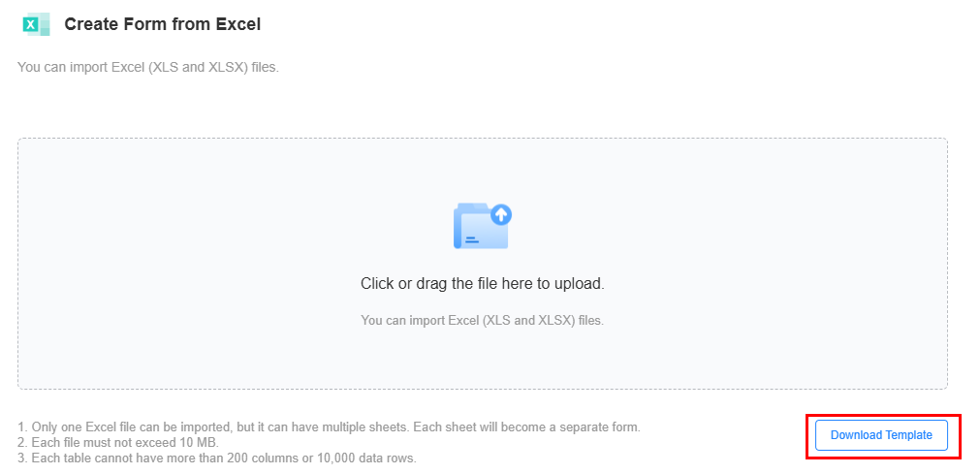This screenshot has width=980, height=474.
Task: Click the 'Create Form from Excel' heading
Action: [x=163, y=24]
